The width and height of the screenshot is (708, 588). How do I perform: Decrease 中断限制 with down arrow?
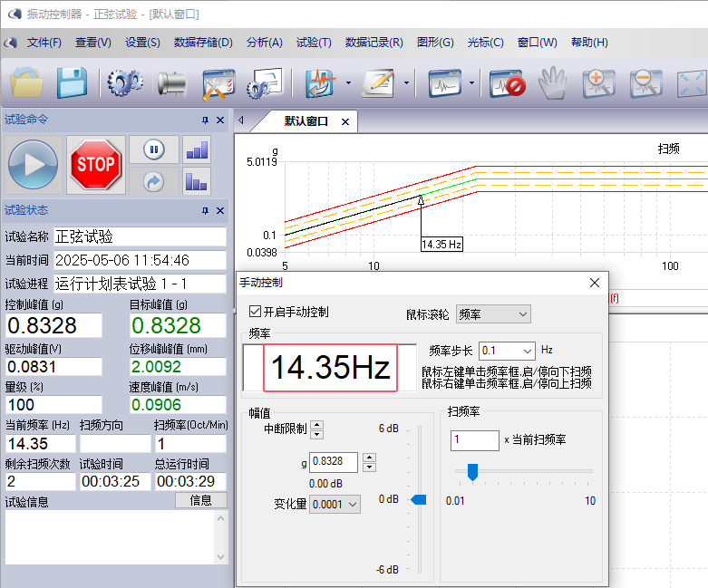coord(317,434)
